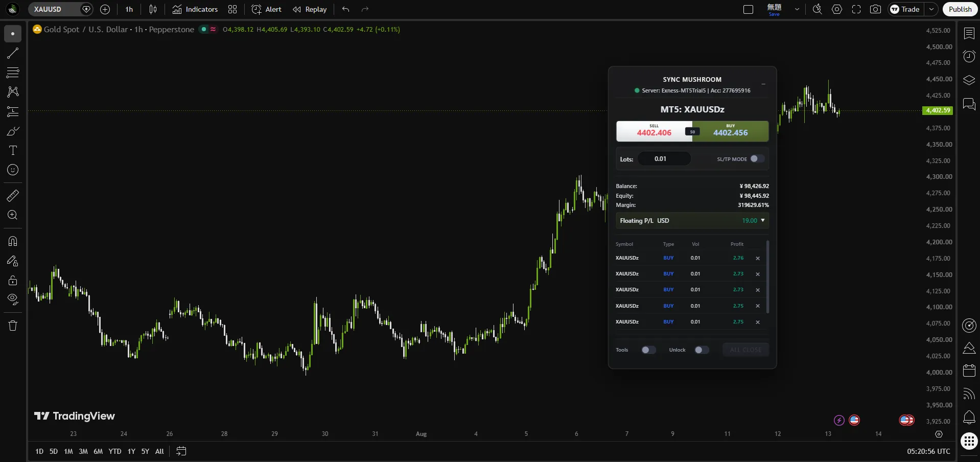Viewport: 980px width, 462px height.
Task: Change the 1h timeframe interval
Action: pyautogui.click(x=129, y=9)
